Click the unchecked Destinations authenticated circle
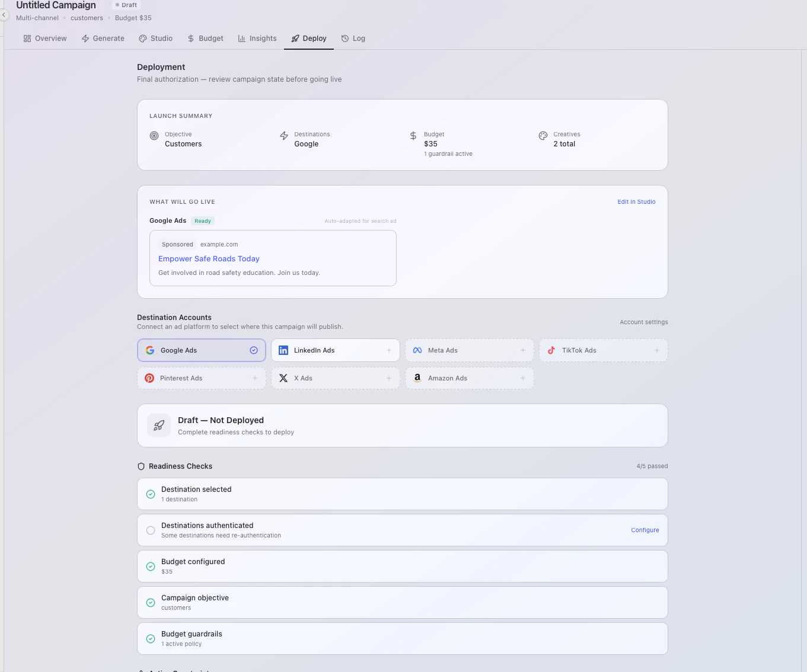The image size is (807, 672). (x=151, y=530)
